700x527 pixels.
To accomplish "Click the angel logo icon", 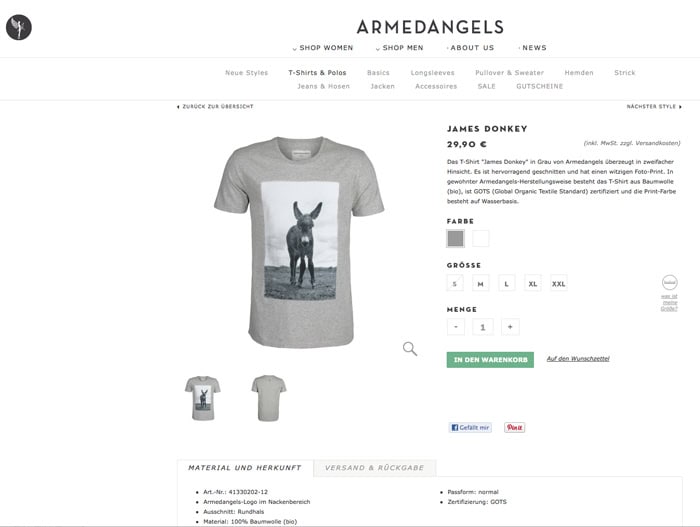I will pos(19,27).
